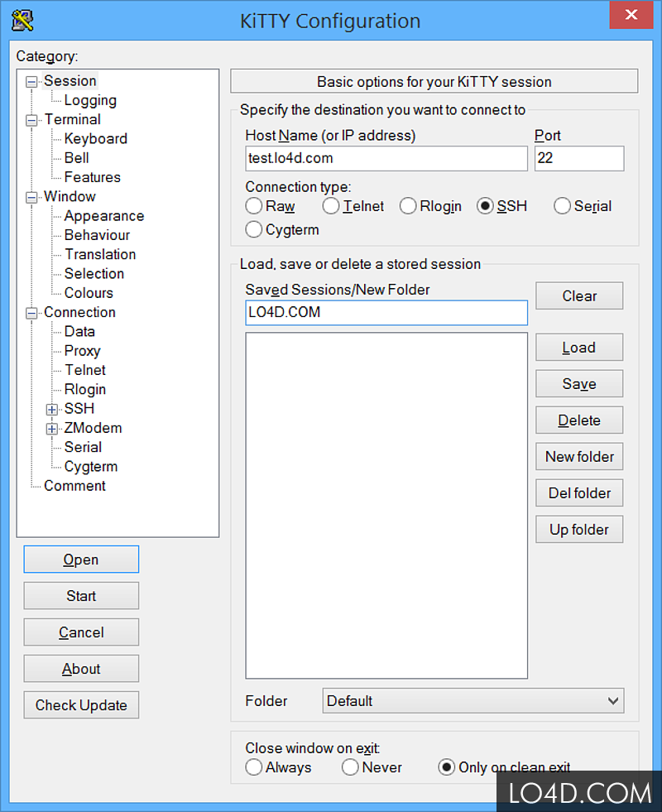Open the Keyboard settings category
The height and width of the screenshot is (812, 662).
96,139
